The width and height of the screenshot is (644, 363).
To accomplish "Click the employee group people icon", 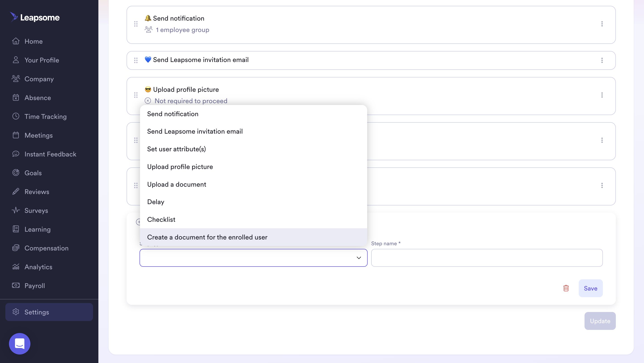I will coord(148,30).
